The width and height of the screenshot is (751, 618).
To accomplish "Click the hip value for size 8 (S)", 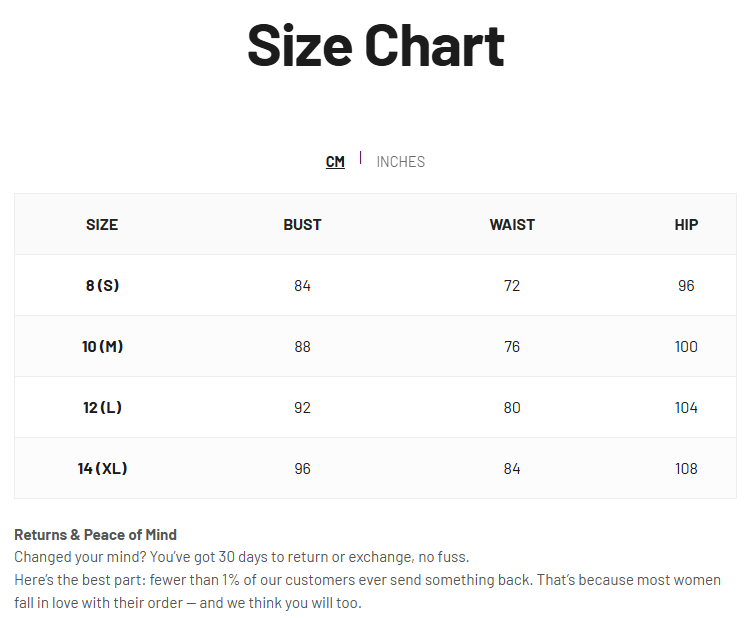I will pos(686,286).
